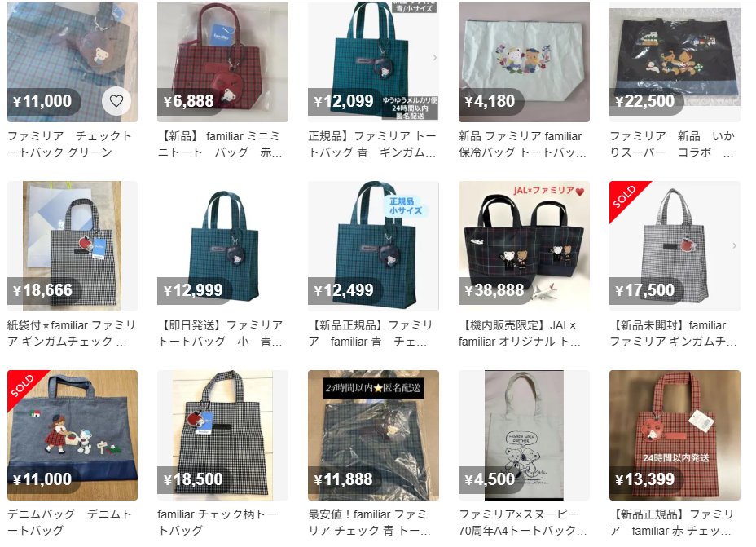Open the ¥22,500 black collab bag thumbnail
The height and width of the screenshot is (547, 756).
click(675, 62)
